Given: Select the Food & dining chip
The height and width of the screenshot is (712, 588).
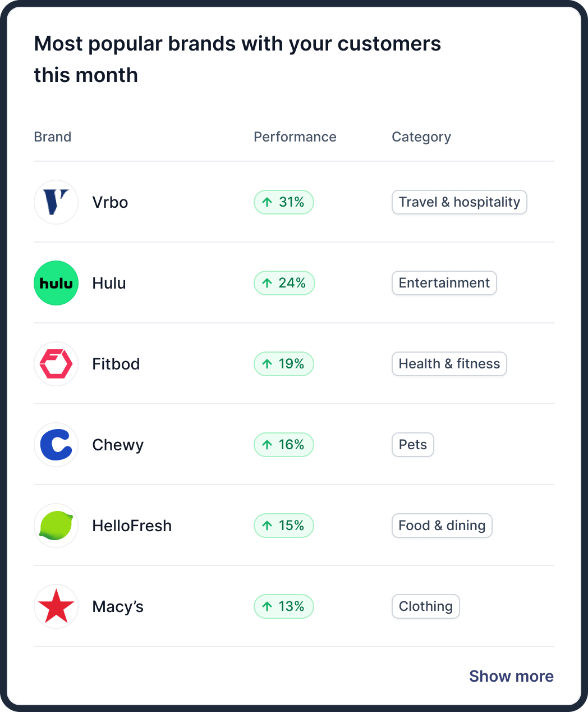Looking at the screenshot, I should tap(442, 526).
